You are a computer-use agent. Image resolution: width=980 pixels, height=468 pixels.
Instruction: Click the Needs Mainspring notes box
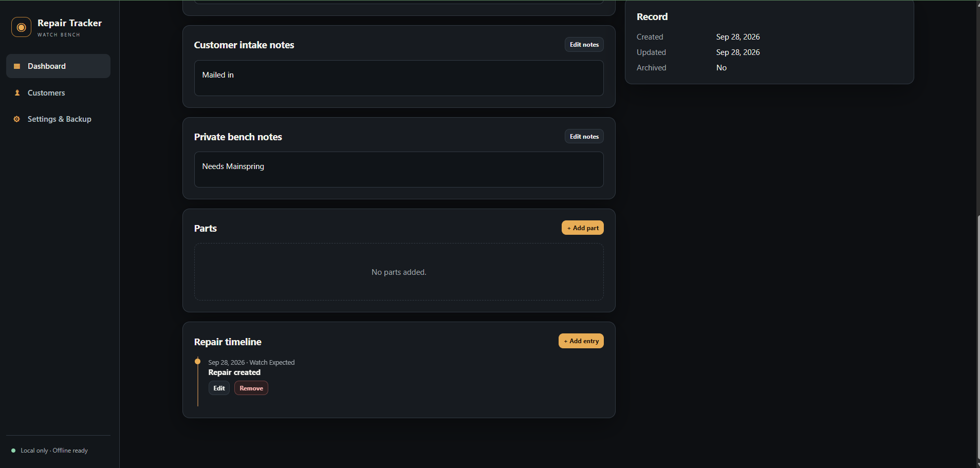click(x=399, y=170)
